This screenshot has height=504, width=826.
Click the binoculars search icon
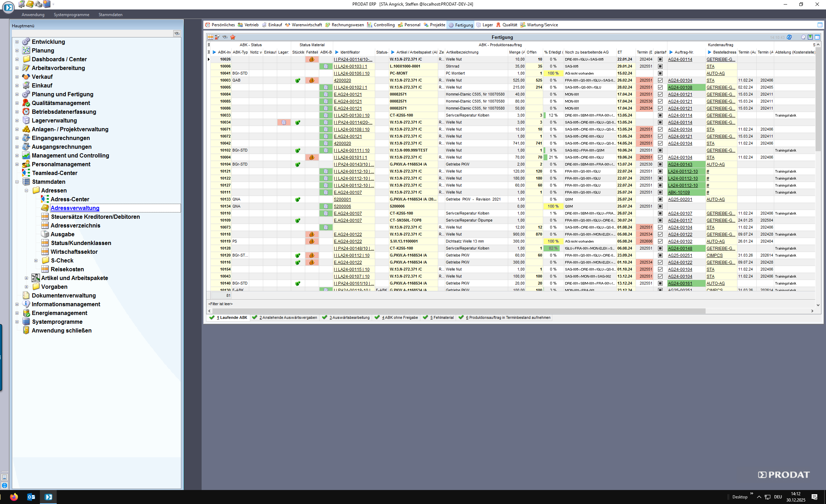coord(225,37)
